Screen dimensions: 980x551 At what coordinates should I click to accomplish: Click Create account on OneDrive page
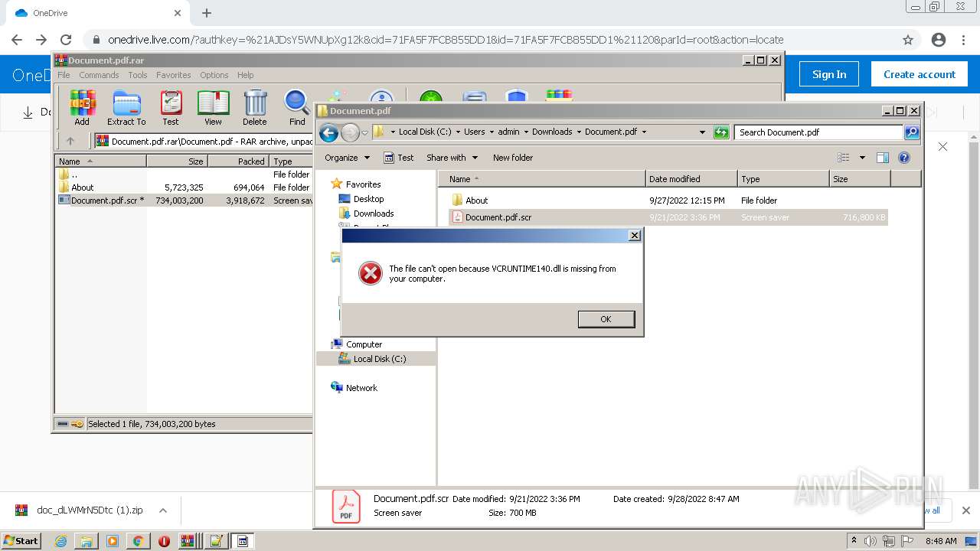click(920, 74)
